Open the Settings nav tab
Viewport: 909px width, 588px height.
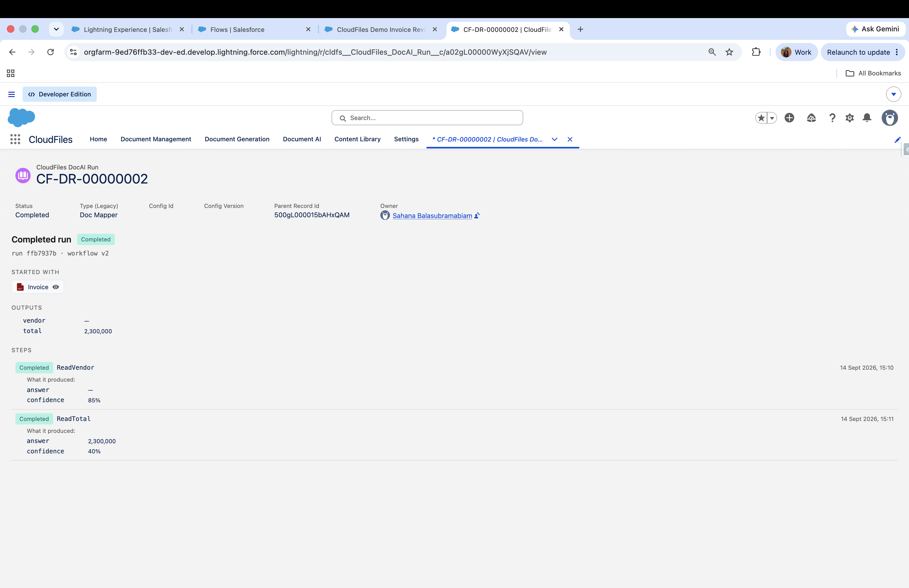(406, 139)
